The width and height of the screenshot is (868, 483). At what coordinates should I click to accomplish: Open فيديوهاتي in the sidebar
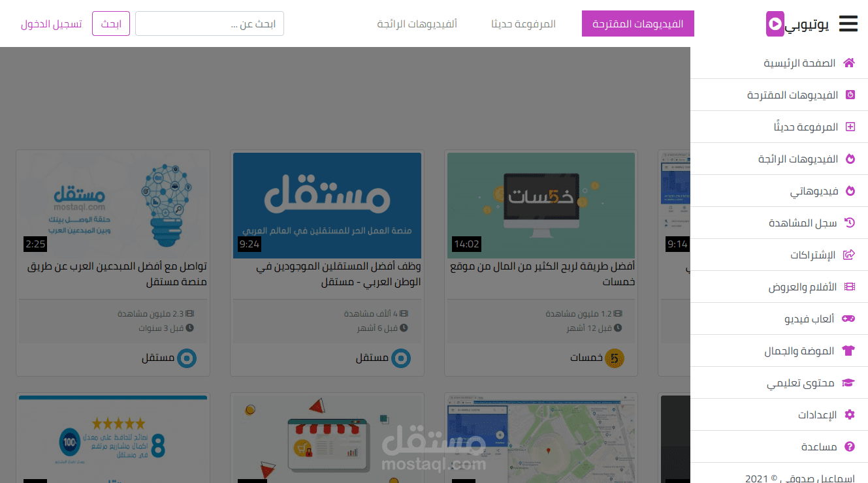click(x=779, y=191)
